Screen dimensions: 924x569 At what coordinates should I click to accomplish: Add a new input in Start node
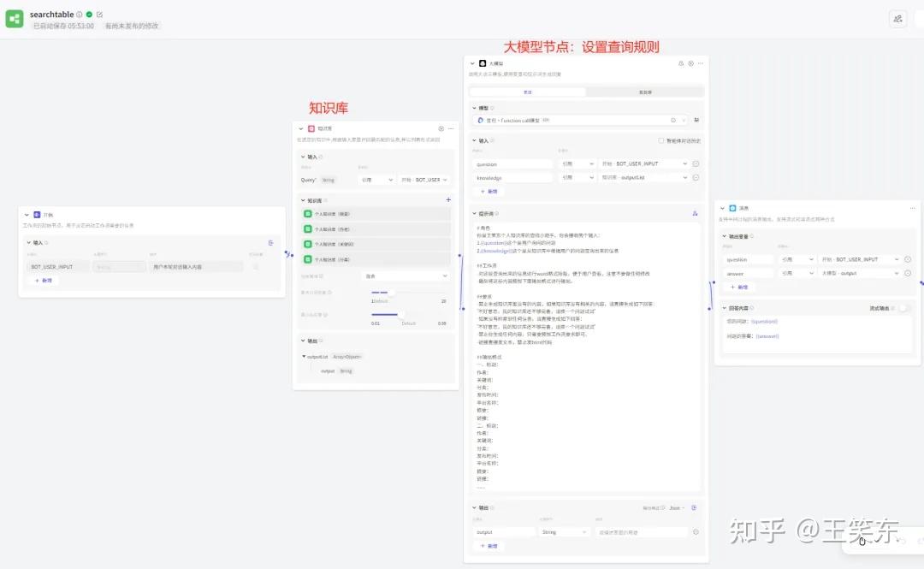point(44,281)
